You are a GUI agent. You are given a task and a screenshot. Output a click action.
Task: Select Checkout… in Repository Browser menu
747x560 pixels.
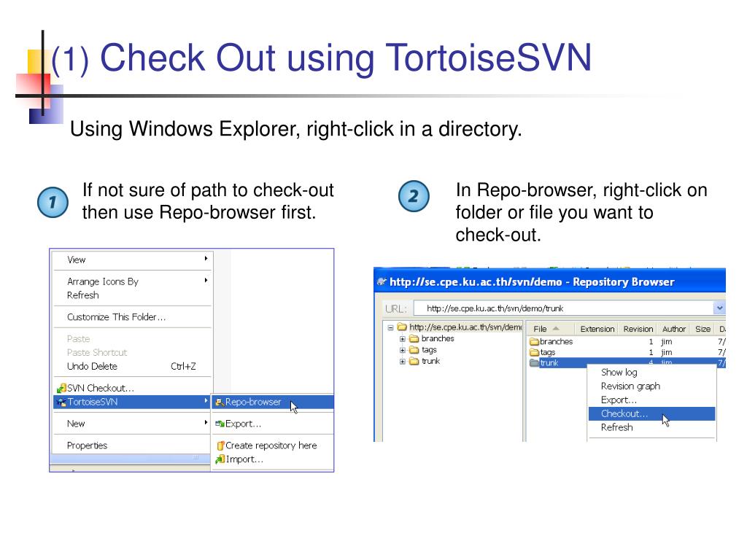click(651, 414)
